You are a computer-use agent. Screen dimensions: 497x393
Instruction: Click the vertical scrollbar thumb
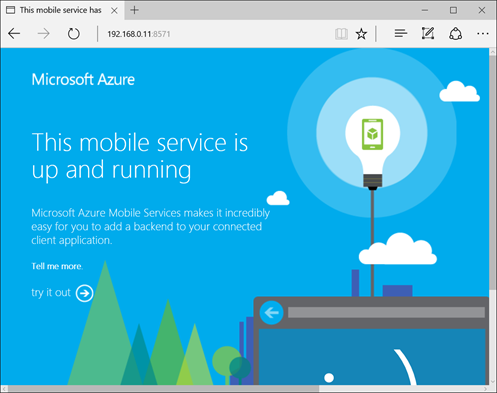pos(493,173)
